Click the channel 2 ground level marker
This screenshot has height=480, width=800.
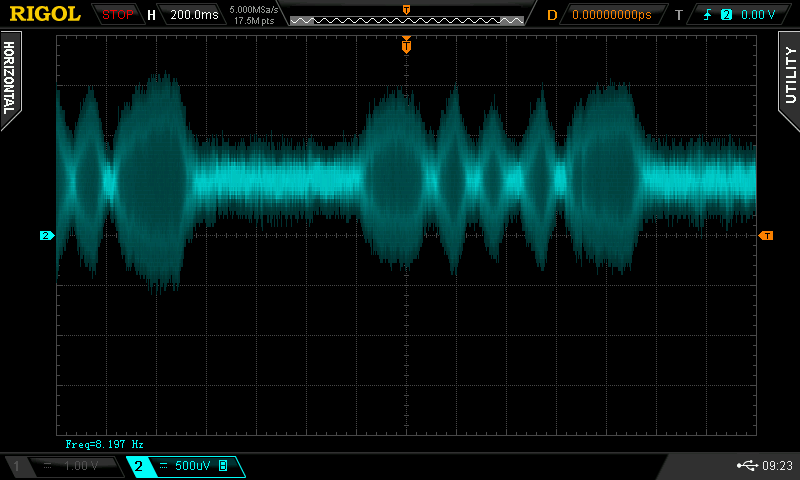(47, 235)
